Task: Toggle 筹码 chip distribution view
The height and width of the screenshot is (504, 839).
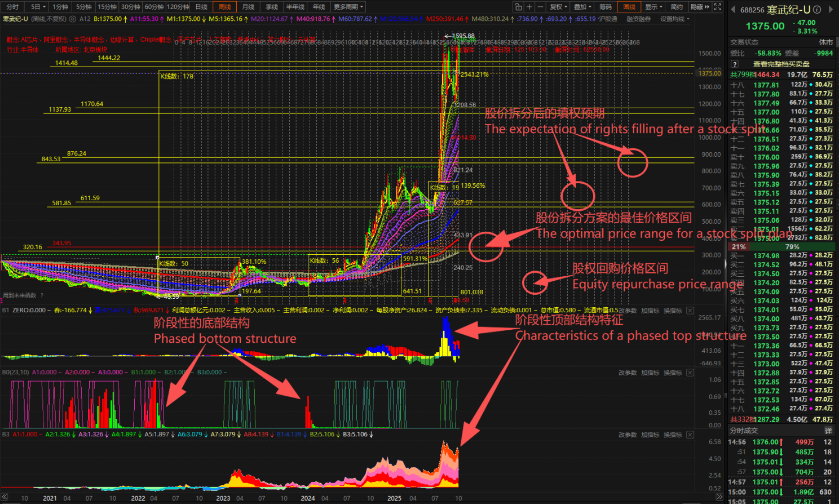Action: click(x=606, y=7)
